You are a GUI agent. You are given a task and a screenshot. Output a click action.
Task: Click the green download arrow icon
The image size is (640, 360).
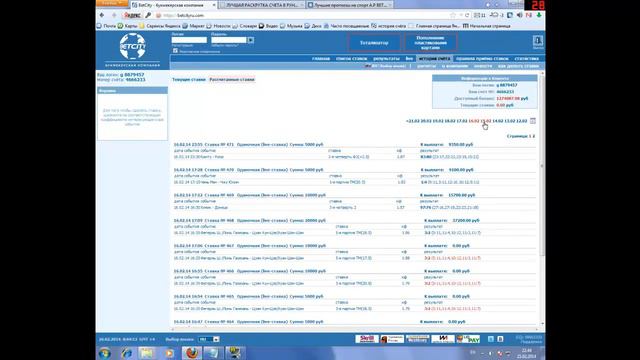click(x=539, y=15)
